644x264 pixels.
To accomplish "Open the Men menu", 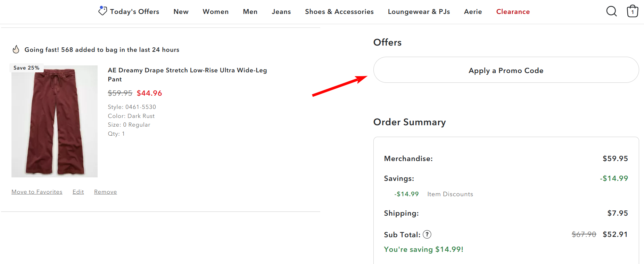I will point(250,12).
